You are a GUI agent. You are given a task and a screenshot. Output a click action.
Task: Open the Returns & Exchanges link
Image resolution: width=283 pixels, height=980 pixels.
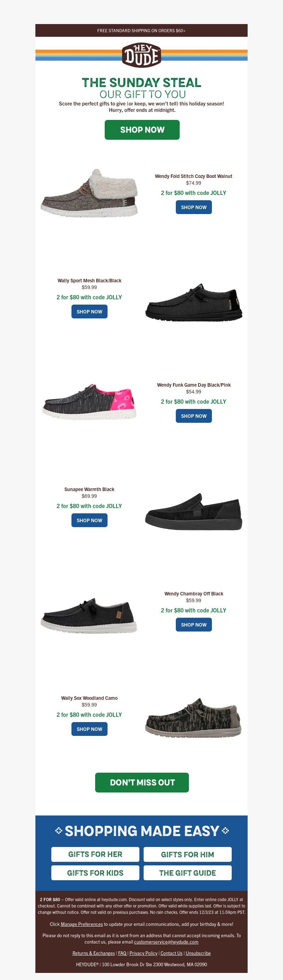click(94, 953)
